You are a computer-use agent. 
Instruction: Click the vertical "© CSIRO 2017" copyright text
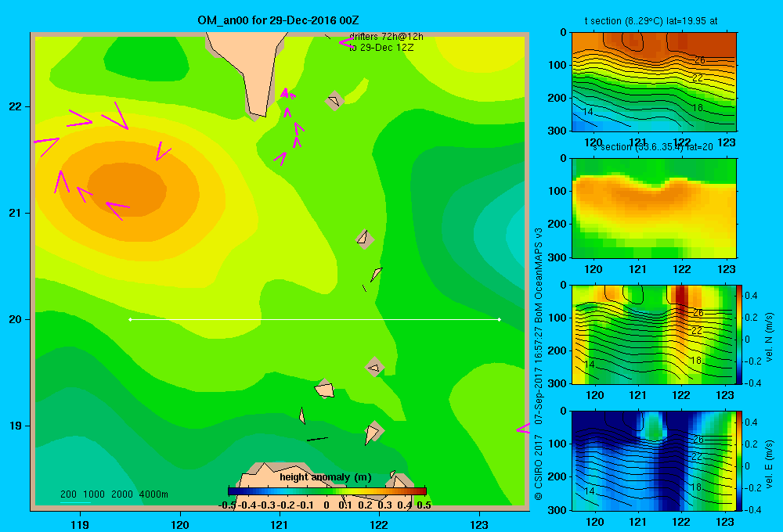point(539,467)
